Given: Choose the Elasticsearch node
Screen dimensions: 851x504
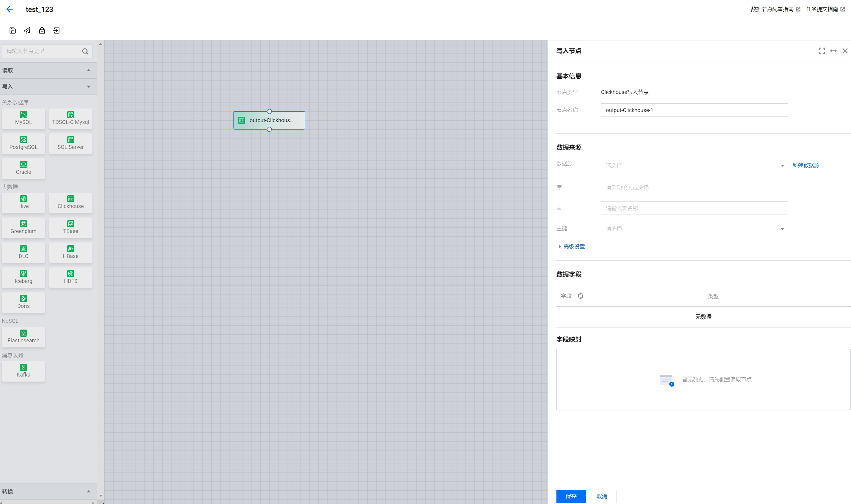Looking at the screenshot, I should click(x=23, y=337).
